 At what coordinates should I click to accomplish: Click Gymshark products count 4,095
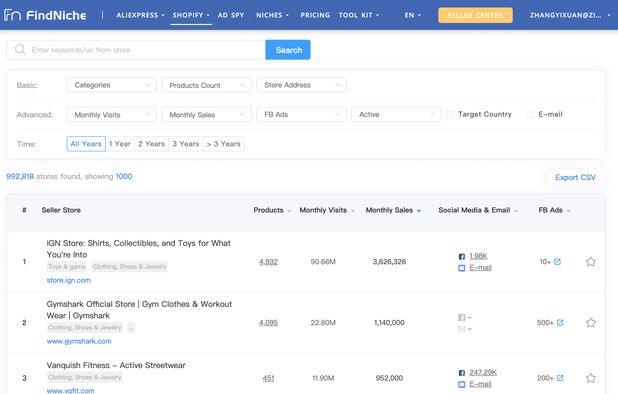[268, 323]
